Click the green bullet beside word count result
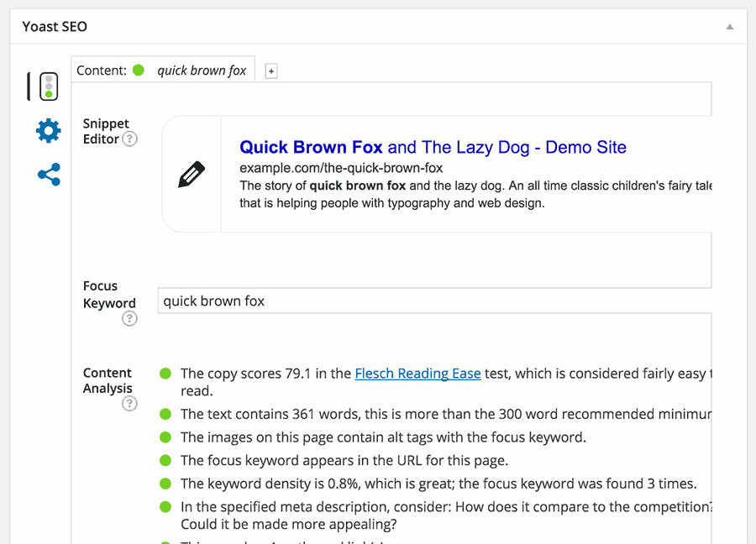This screenshot has width=756, height=544. coord(166,413)
